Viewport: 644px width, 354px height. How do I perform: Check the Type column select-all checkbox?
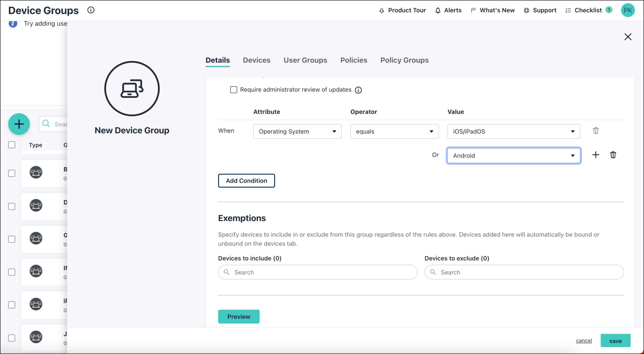point(12,145)
